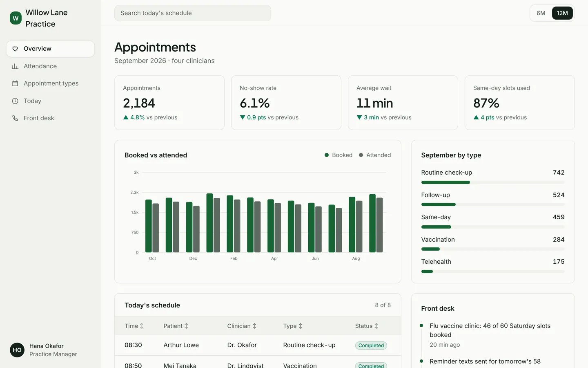
Task: Click the Reminder texts sent notification
Action: click(485, 361)
